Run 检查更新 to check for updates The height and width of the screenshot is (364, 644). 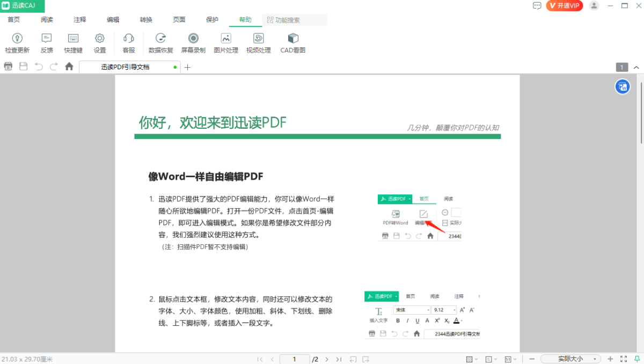tap(18, 42)
